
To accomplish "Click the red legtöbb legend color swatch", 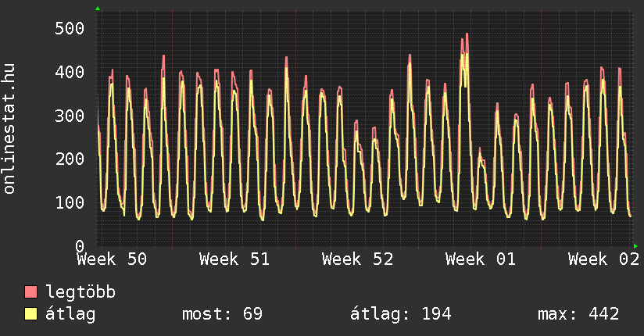I will [30, 292].
